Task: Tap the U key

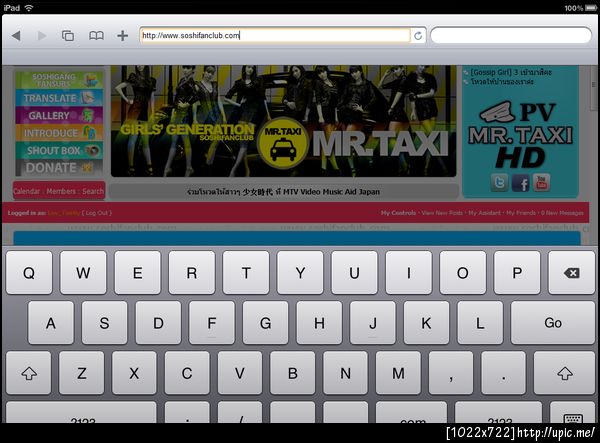Action: (x=354, y=273)
